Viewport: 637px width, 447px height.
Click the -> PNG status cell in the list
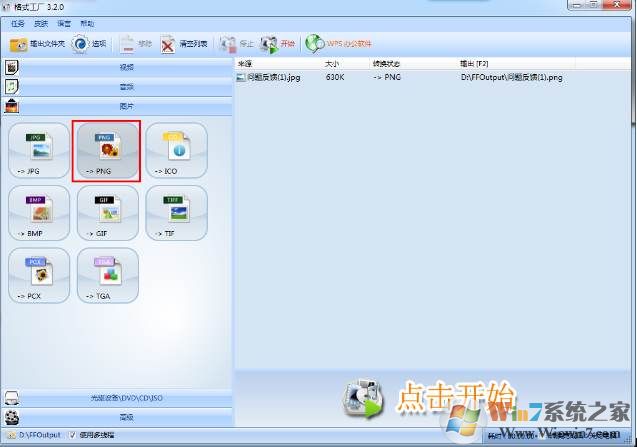[387, 77]
